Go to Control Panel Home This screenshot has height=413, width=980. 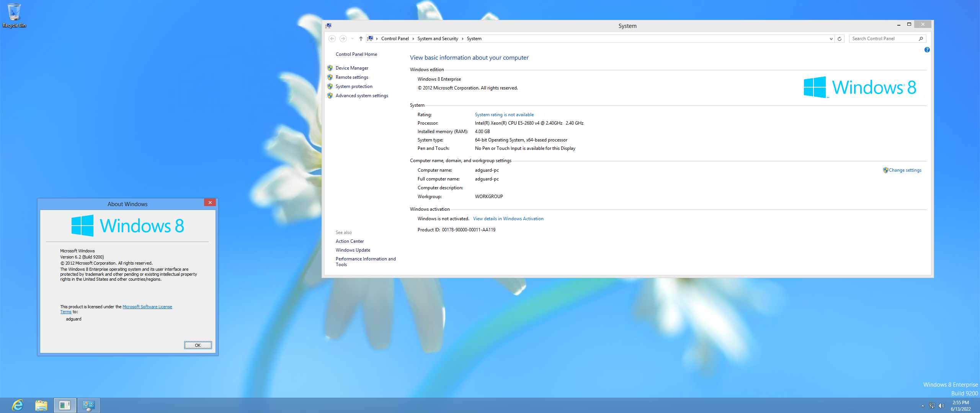(356, 54)
